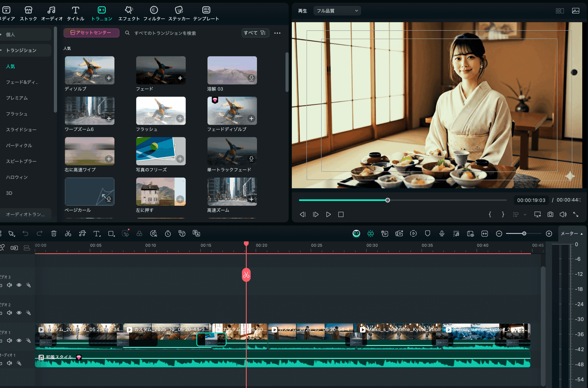Image resolution: width=588 pixels, height=388 pixels.
Task: Delete selected clip using the trash icon
Action: pos(54,233)
